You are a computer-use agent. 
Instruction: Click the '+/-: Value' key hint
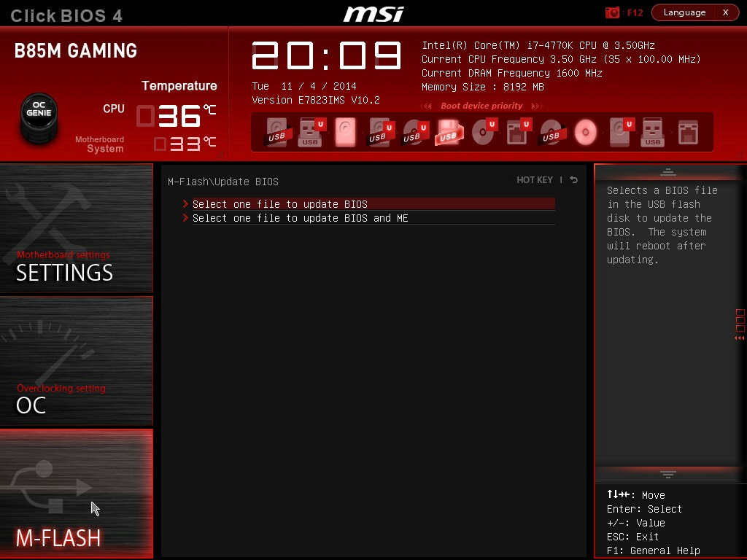tap(635, 523)
